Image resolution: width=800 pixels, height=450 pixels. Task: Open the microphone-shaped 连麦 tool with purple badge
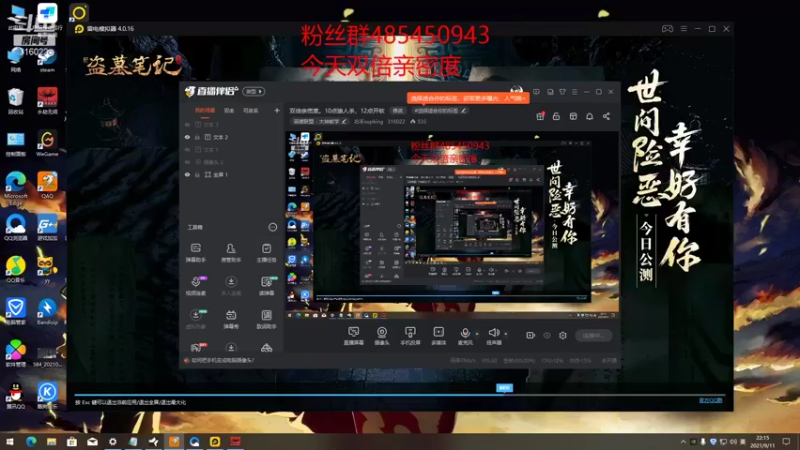pyautogui.click(x=196, y=286)
